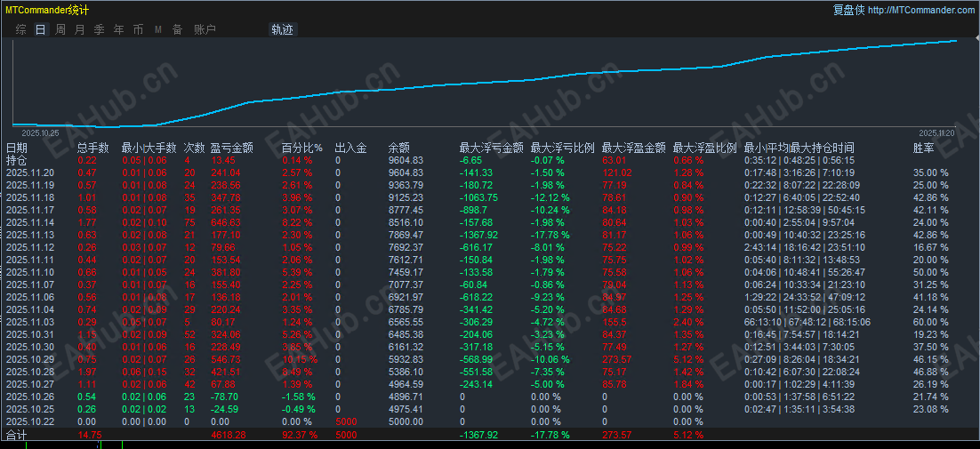This screenshot has height=449, width=980.
Task: Switch to the 综 summary tab
Action: click(21, 29)
